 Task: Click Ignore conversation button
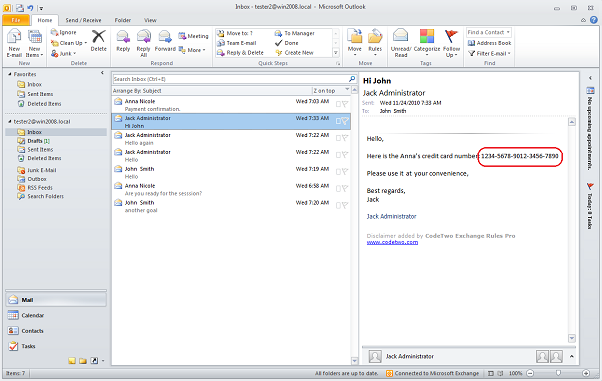pyautogui.click(x=64, y=32)
